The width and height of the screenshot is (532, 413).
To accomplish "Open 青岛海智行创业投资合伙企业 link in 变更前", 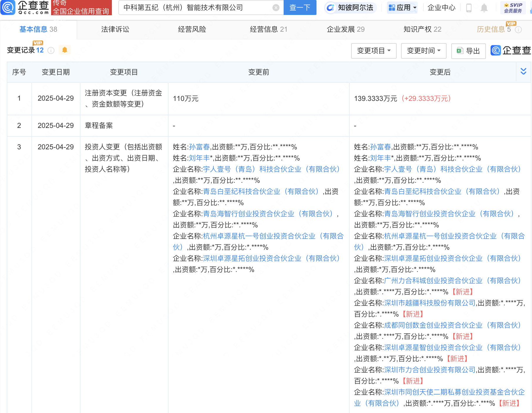I will coord(268,214).
